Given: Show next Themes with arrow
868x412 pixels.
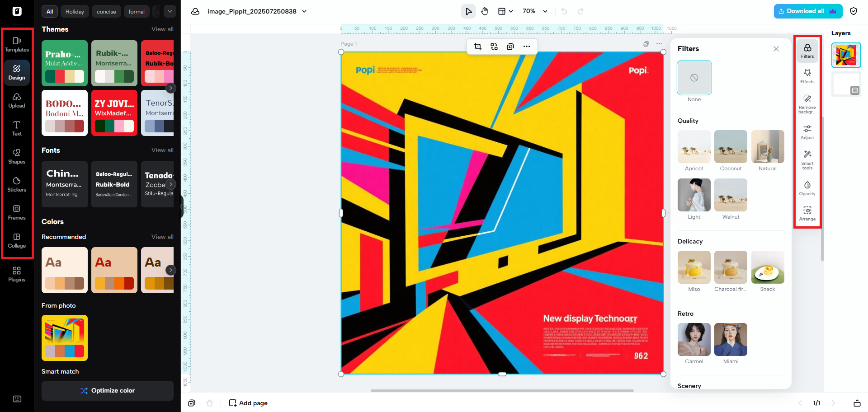Looking at the screenshot, I should [170, 88].
